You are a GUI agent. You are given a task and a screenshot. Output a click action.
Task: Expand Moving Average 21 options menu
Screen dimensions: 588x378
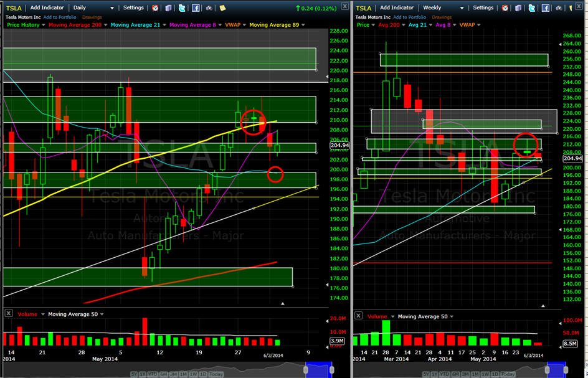pyautogui.click(x=164, y=25)
